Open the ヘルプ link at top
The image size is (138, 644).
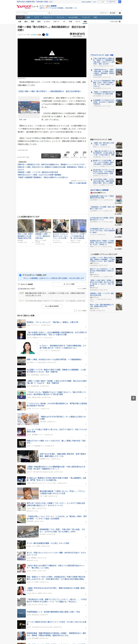(x=94, y=2)
